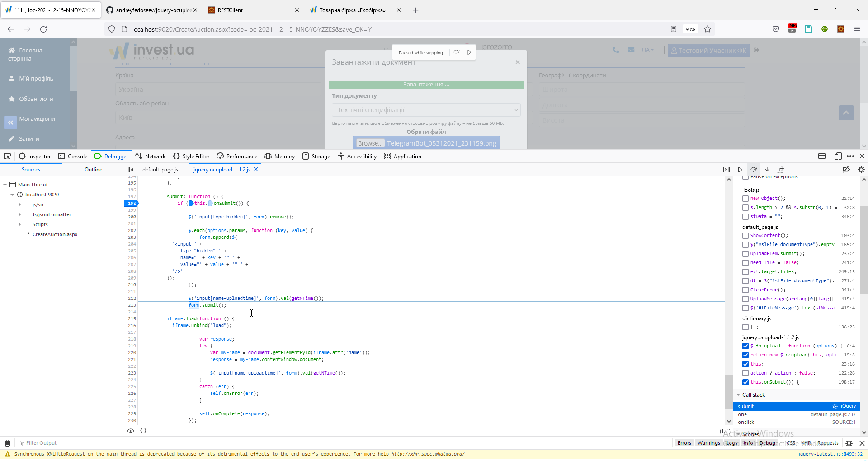868x470 pixels.
Task: Collapse the Call stack section
Action: pyautogui.click(x=738, y=395)
